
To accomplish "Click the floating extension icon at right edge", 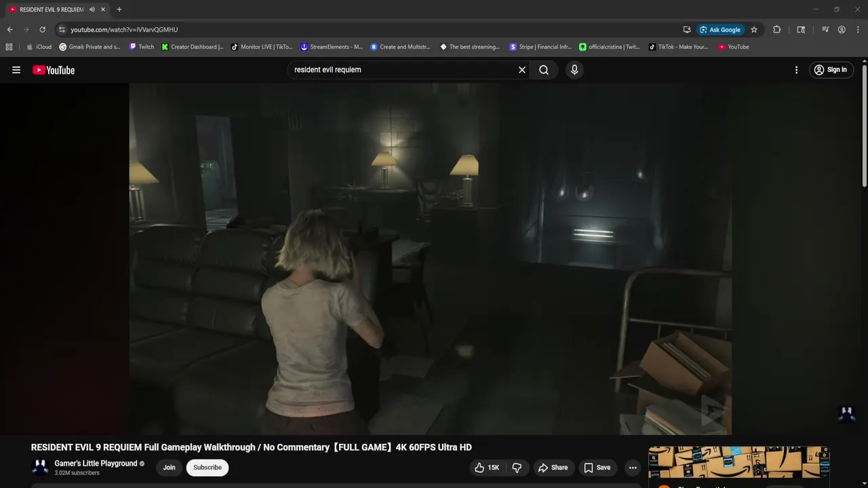I will (x=846, y=413).
